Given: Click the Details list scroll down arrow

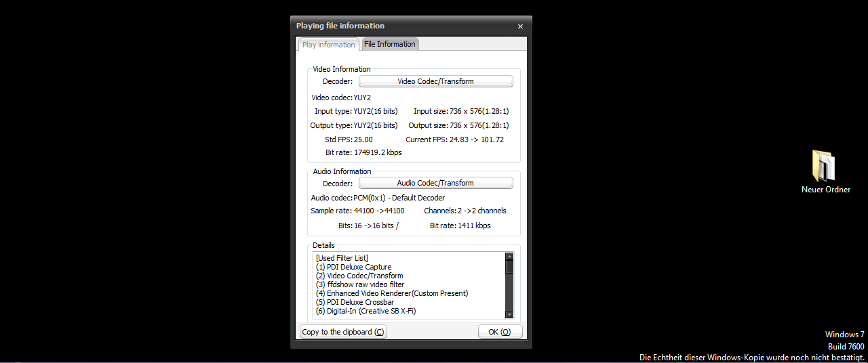Looking at the screenshot, I should [x=509, y=314].
